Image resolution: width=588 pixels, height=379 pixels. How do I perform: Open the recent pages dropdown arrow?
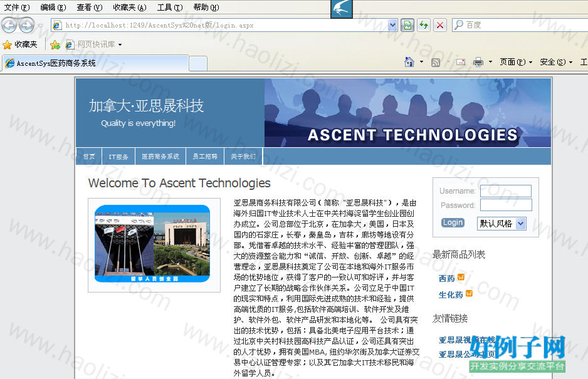(41, 26)
